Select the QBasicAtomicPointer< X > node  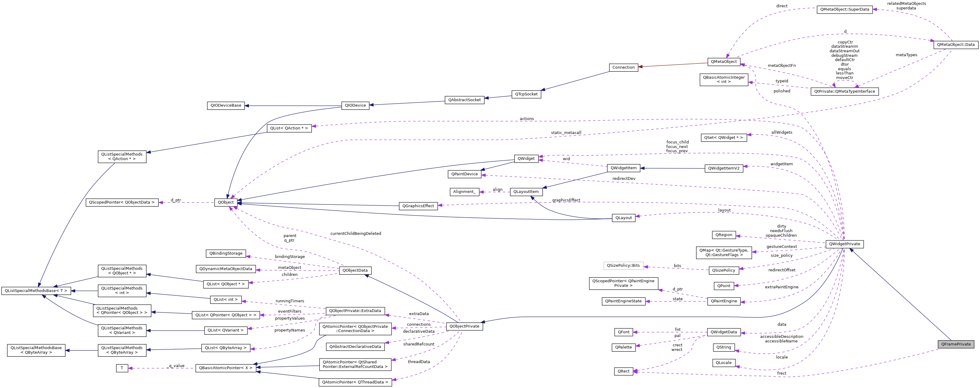pos(226,368)
